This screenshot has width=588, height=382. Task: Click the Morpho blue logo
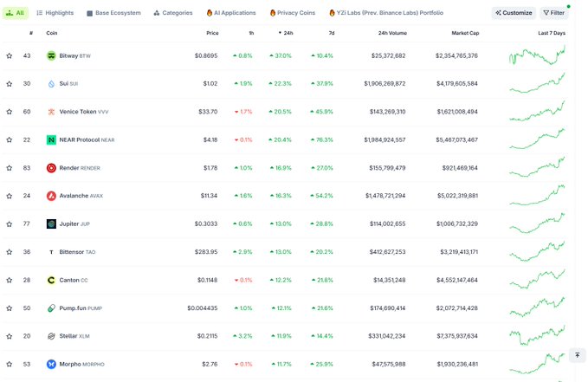(51, 365)
